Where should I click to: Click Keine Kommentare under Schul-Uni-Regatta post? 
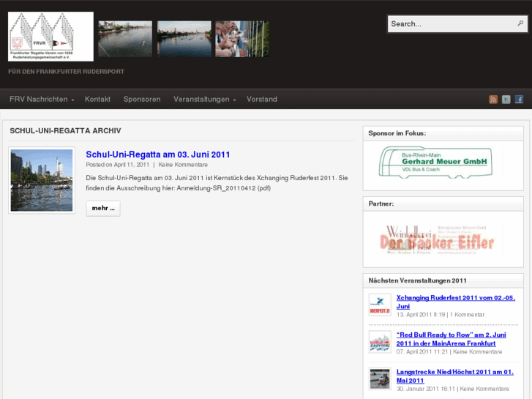click(x=183, y=165)
